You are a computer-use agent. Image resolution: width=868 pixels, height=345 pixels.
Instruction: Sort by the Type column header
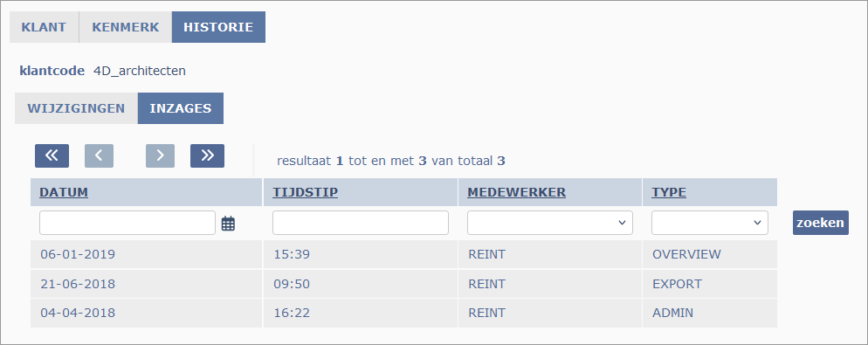click(669, 192)
